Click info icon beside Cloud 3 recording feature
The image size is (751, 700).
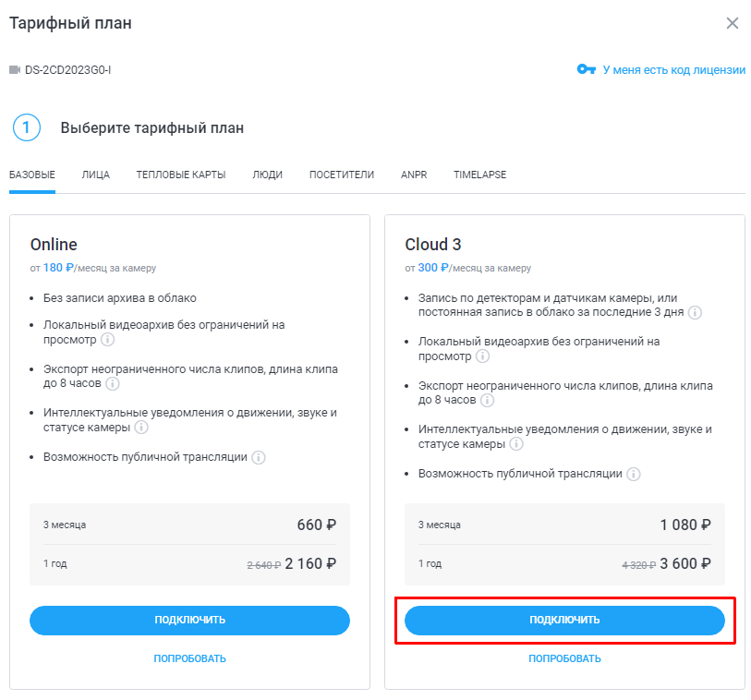pyautogui.click(x=695, y=313)
